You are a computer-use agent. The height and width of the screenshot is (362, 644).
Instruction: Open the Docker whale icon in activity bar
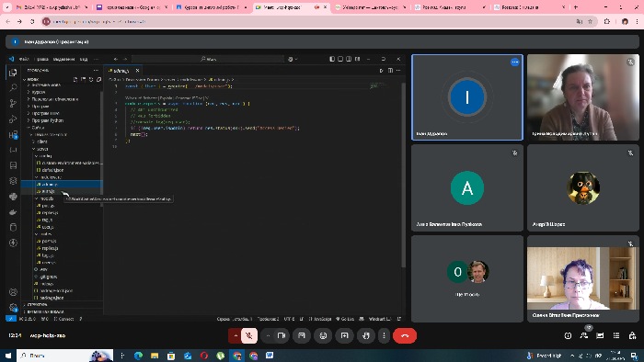13,212
